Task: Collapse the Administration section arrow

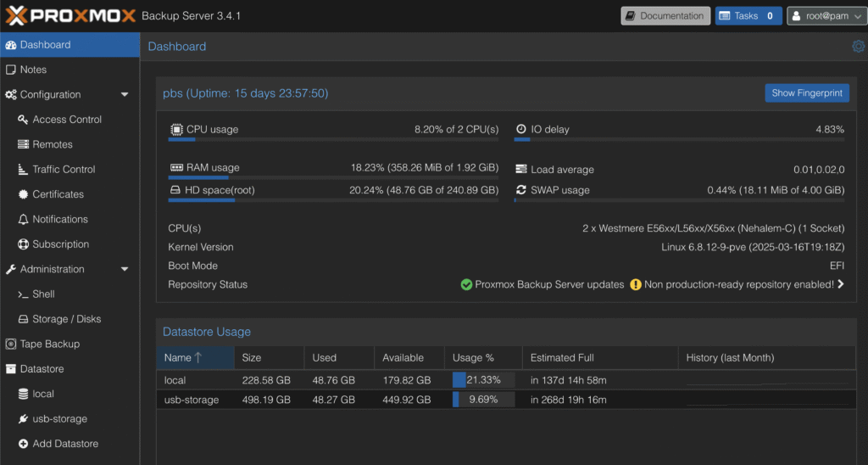Action: tap(125, 269)
